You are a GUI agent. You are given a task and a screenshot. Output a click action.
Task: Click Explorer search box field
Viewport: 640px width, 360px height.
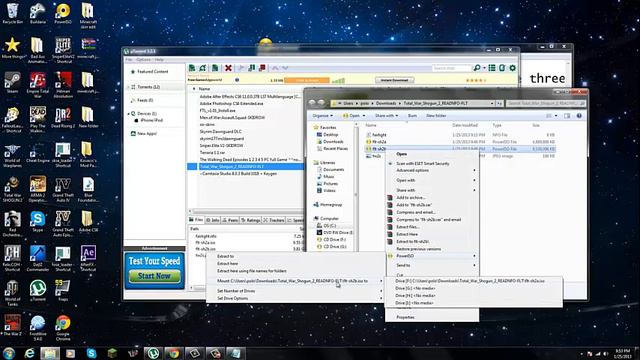[546, 104]
